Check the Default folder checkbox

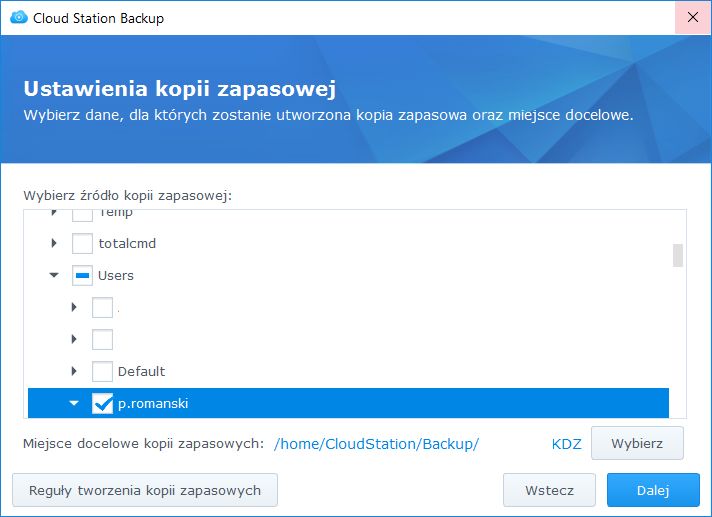point(102,371)
